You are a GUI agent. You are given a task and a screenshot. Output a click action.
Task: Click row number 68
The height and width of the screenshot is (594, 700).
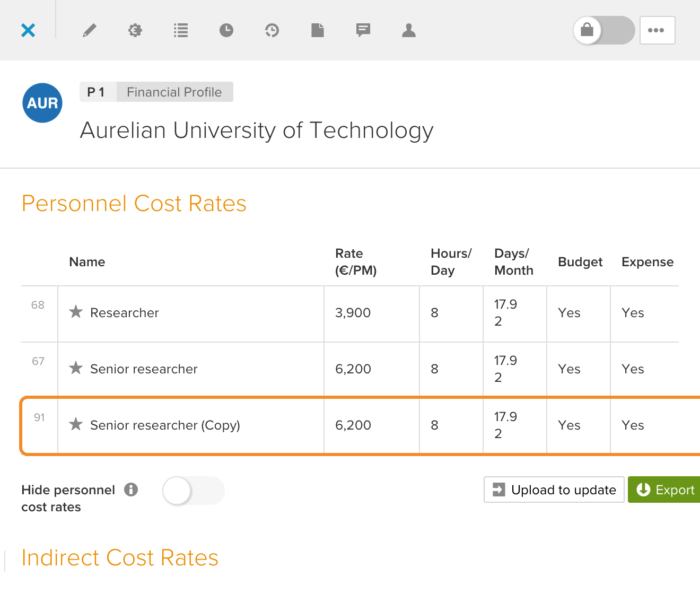38,305
